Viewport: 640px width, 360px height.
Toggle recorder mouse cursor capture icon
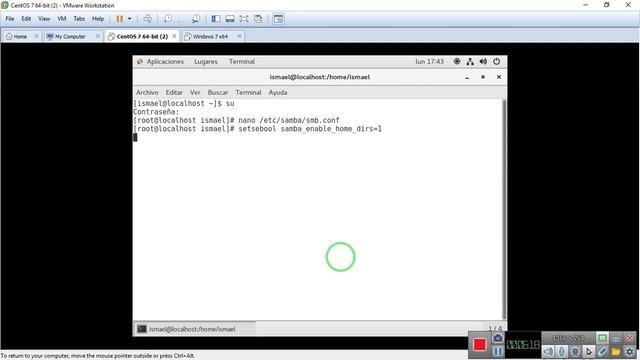(589, 351)
